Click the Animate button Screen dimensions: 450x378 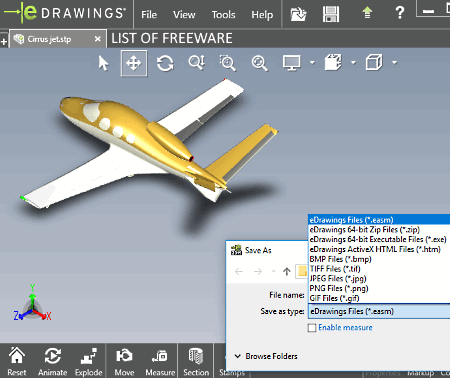click(x=52, y=361)
